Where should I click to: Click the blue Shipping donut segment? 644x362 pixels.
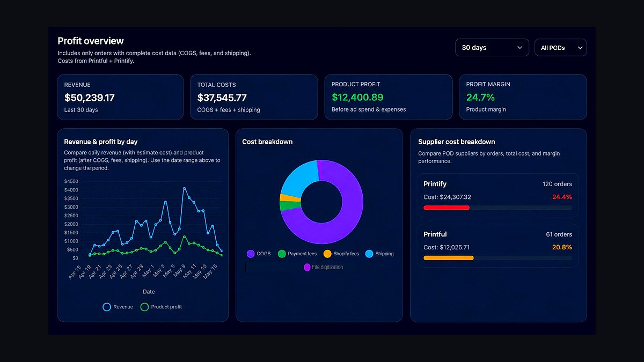[x=298, y=177]
